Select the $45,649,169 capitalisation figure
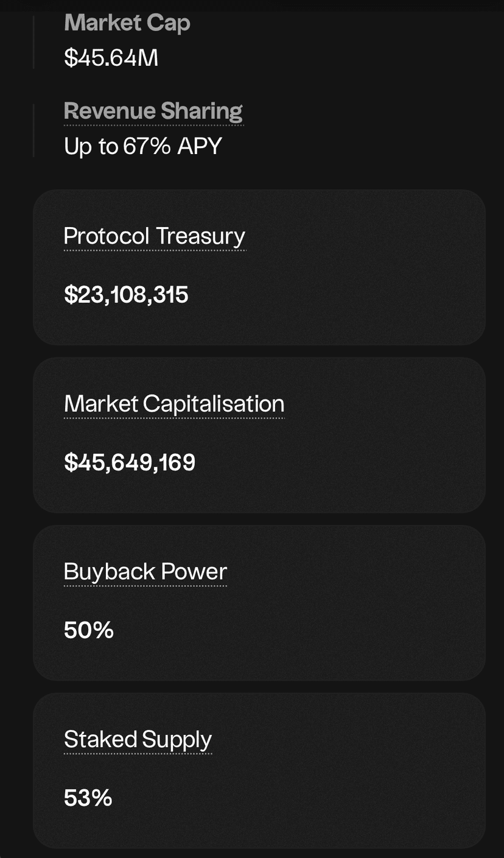 pyautogui.click(x=130, y=463)
